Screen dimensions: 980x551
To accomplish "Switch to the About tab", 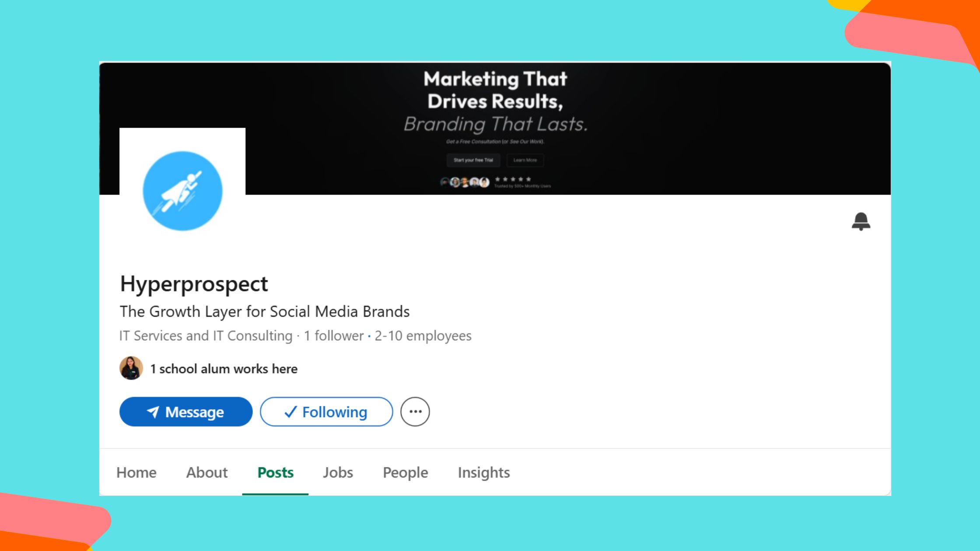I will tap(206, 473).
